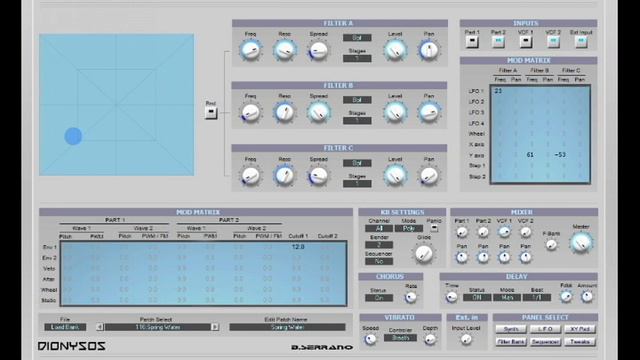
Task: Toggle the Part 2 input switch
Action: point(498,42)
